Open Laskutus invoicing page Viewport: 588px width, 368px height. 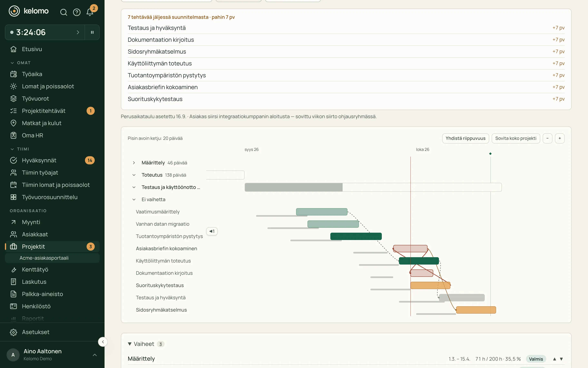(52, 282)
